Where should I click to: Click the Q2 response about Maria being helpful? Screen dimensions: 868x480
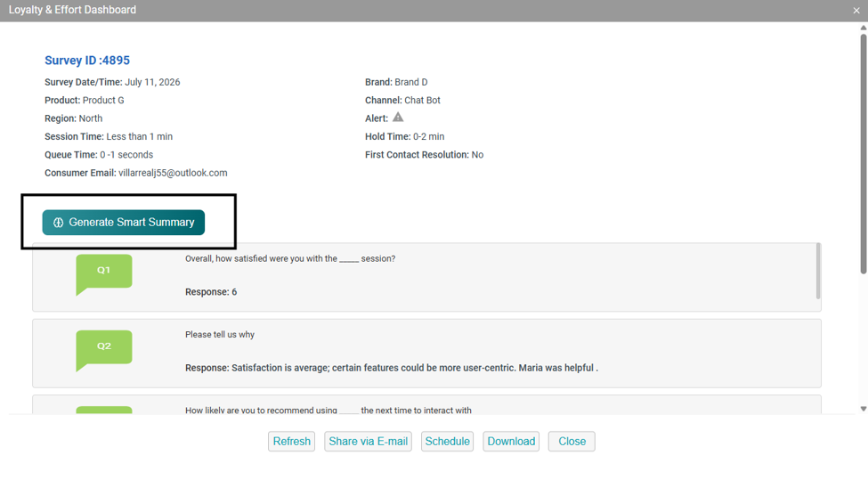392,368
